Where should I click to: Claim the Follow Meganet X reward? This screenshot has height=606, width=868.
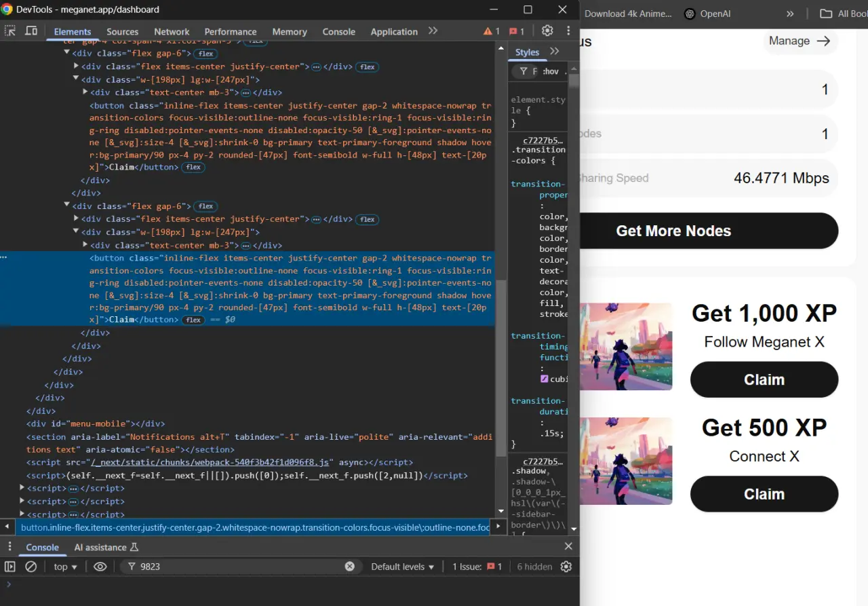click(764, 379)
